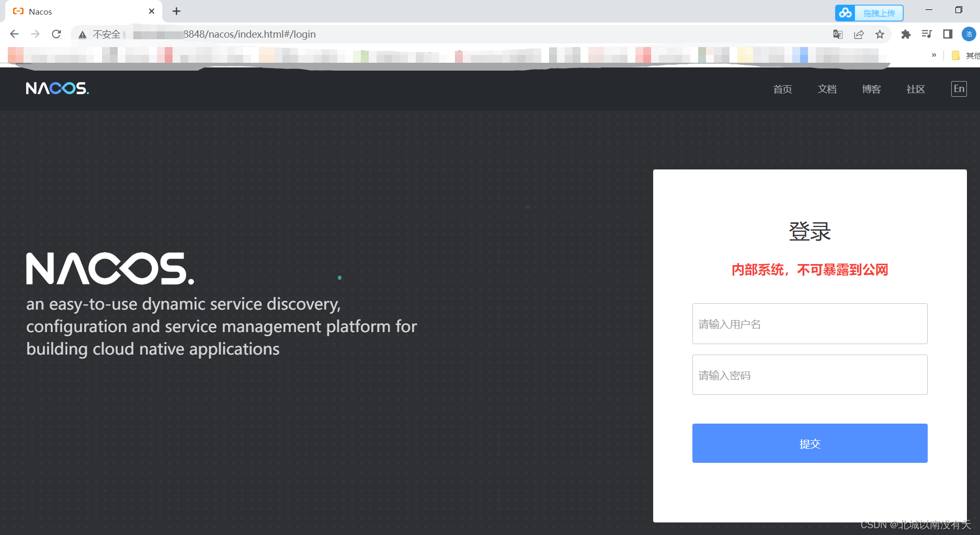Image resolution: width=980 pixels, height=535 pixels.
Task: Open a new browser tab
Action: click(x=177, y=11)
